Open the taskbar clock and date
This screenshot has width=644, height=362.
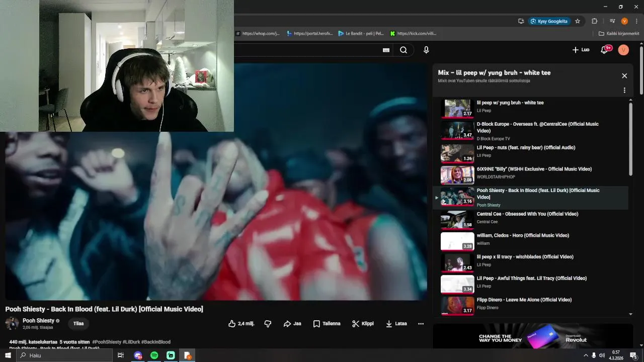tap(617, 355)
